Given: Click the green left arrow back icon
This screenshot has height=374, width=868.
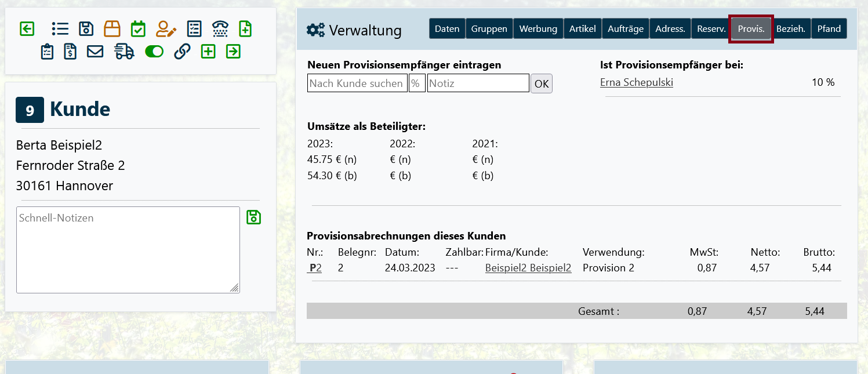Looking at the screenshot, I should [27, 28].
